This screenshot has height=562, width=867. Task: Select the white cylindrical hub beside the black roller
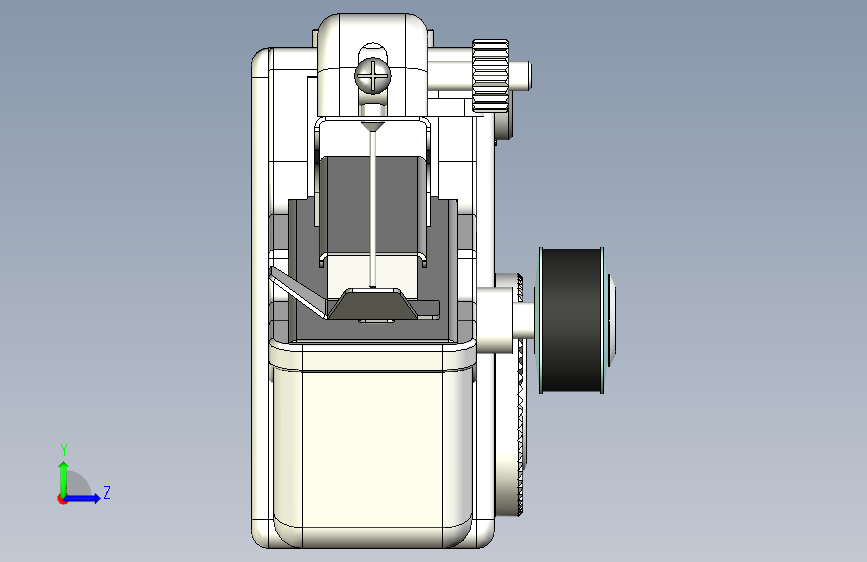(x=495, y=319)
